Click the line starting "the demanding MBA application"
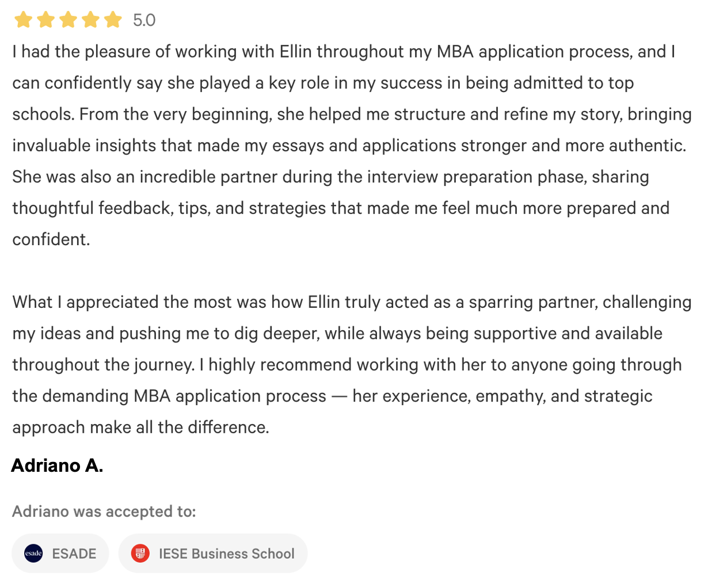Screen dimensions: 708x588 point(332,396)
